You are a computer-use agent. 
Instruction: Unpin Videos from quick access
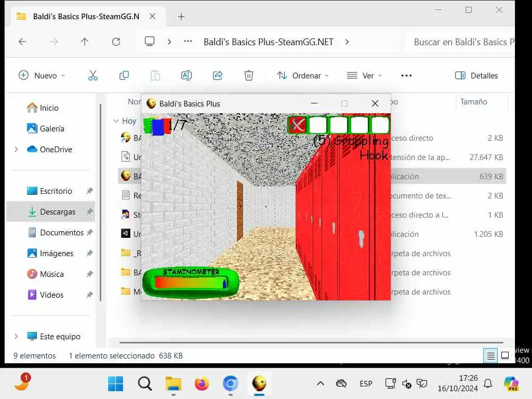click(x=89, y=295)
